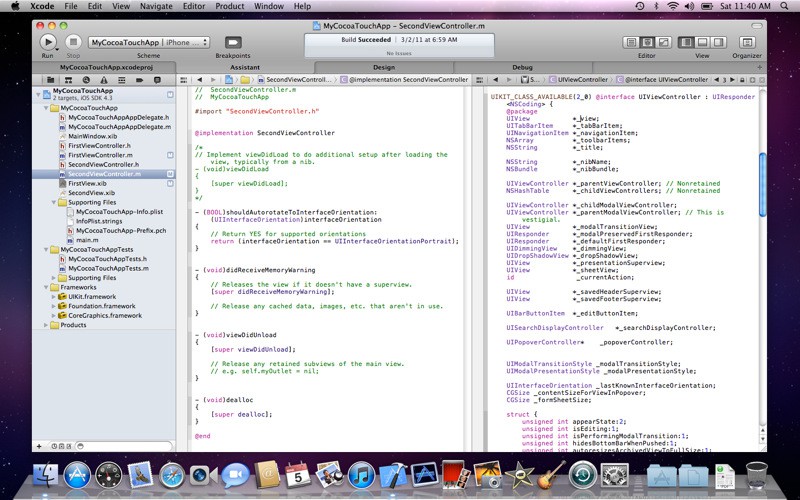
Task: Show the Symbol navigator
Action: (x=68, y=80)
